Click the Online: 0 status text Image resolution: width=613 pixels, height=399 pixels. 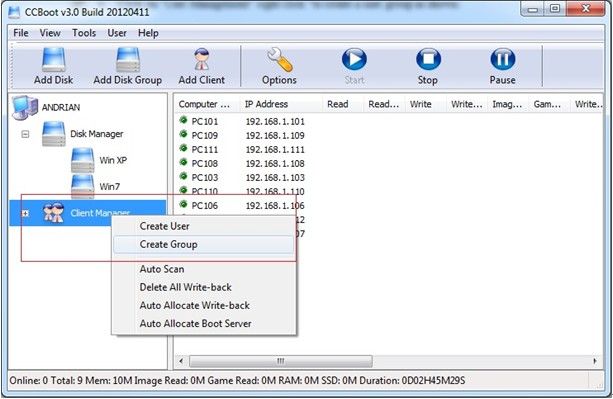pyautogui.click(x=29, y=380)
